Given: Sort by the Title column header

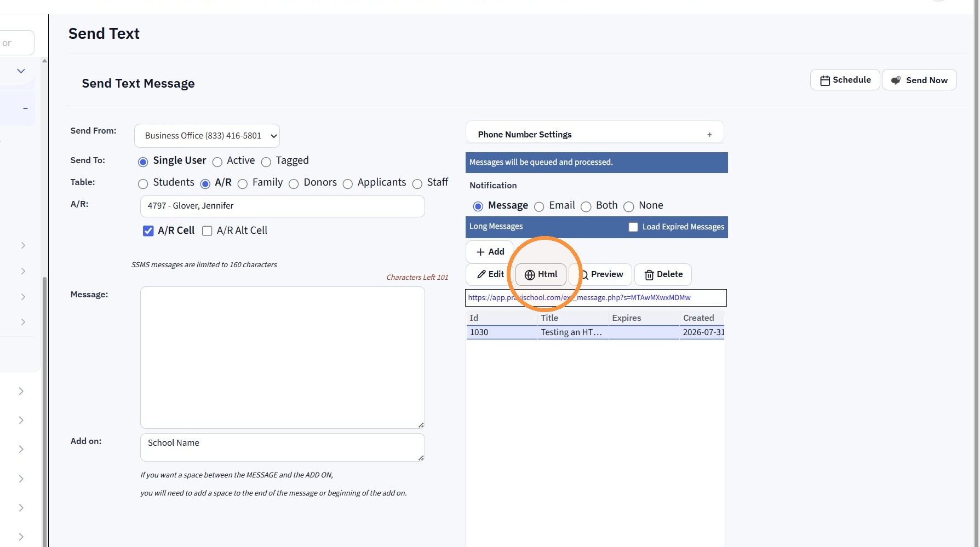Looking at the screenshot, I should pos(573,318).
